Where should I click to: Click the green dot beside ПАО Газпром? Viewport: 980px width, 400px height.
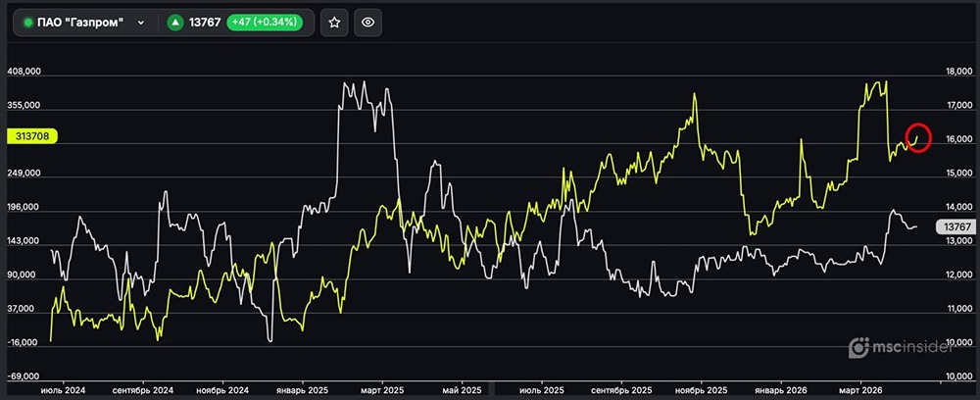click(x=28, y=23)
